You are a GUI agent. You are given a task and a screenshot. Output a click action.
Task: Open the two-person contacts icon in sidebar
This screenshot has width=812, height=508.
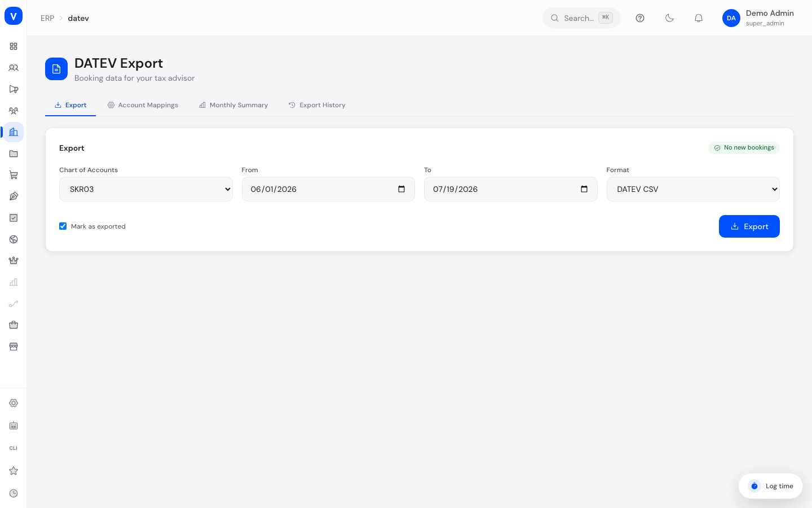(x=14, y=68)
